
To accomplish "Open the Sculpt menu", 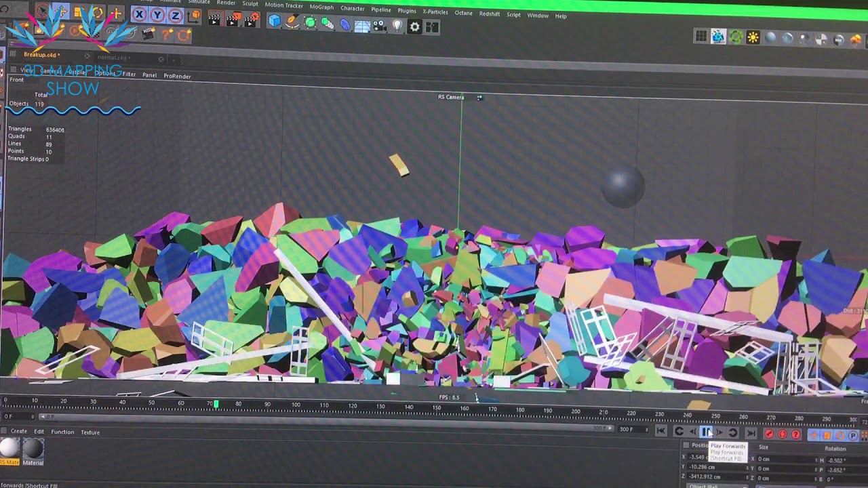I will coord(250,3).
